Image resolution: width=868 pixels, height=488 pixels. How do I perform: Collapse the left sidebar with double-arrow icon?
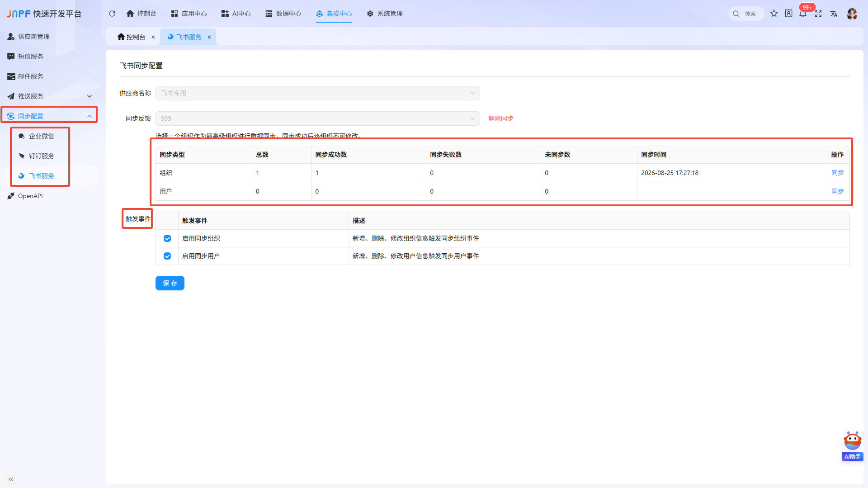click(11, 479)
